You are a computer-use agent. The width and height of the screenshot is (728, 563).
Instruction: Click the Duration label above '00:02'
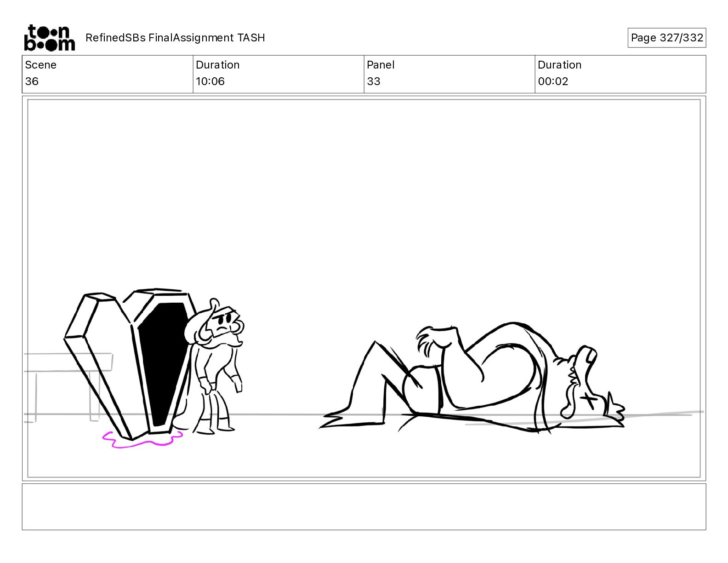(x=559, y=65)
